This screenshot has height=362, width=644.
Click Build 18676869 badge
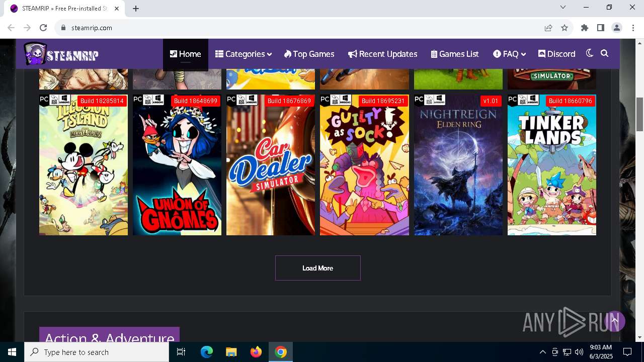click(289, 101)
